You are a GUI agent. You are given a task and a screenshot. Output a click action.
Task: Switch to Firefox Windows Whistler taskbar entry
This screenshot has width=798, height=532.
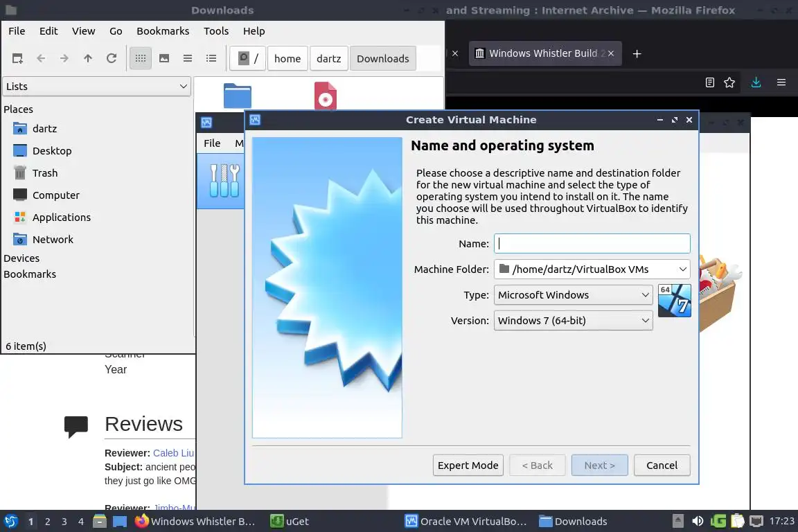click(195, 522)
